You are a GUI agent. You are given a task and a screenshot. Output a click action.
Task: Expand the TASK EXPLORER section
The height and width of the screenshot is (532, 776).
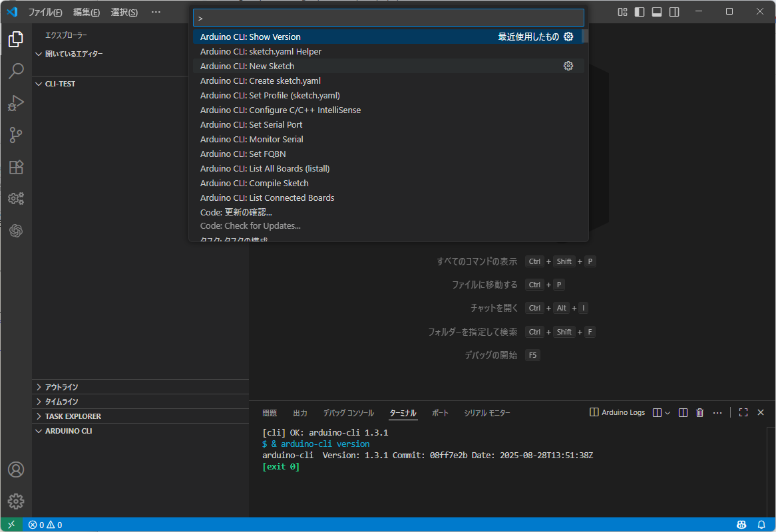(x=73, y=416)
